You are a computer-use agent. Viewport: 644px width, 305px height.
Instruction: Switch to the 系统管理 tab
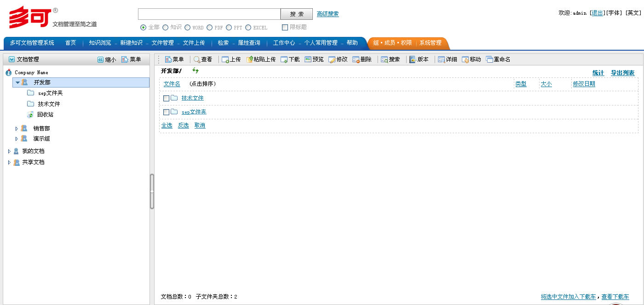(x=430, y=43)
